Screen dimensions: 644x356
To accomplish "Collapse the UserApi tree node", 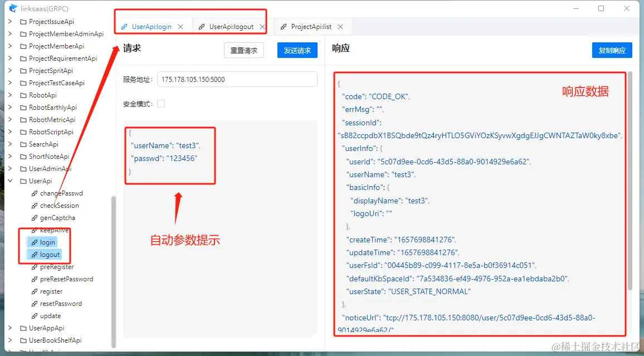I will (x=10, y=181).
